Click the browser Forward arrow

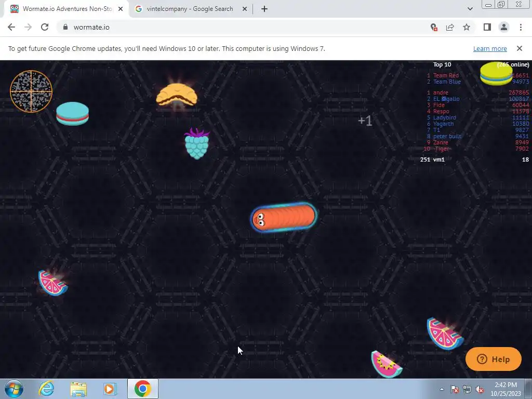pos(28,27)
